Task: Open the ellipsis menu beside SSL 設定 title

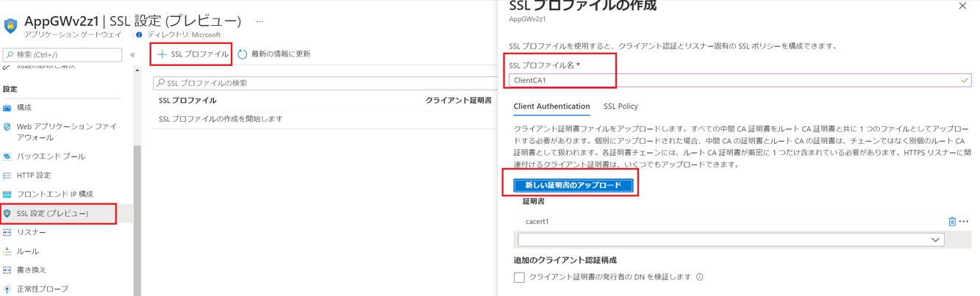Action: (260, 21)
